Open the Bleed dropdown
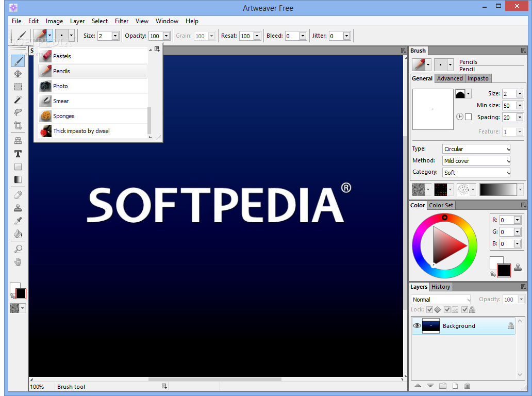This screenshot has width=532, height=396. coord(303,36)
